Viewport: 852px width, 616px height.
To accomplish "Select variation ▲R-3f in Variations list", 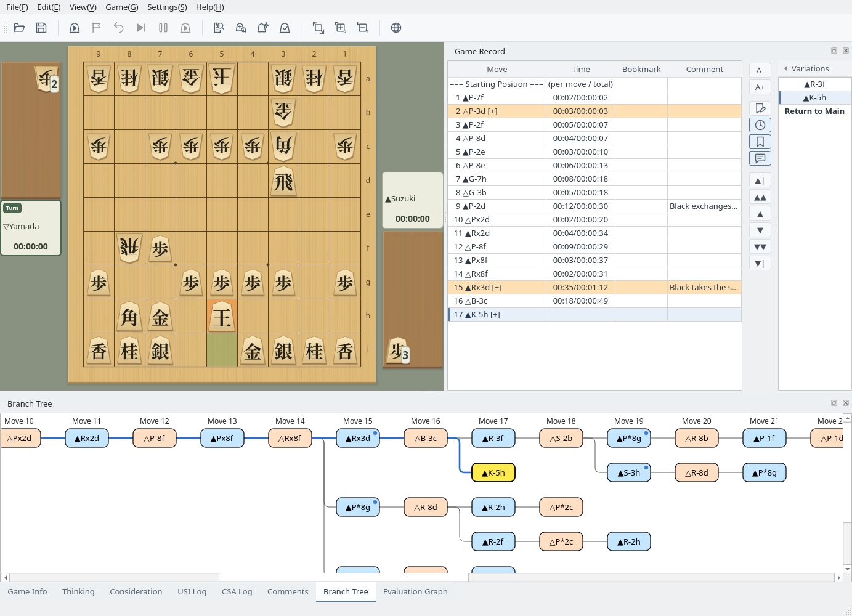I will (x=814, y=84).
